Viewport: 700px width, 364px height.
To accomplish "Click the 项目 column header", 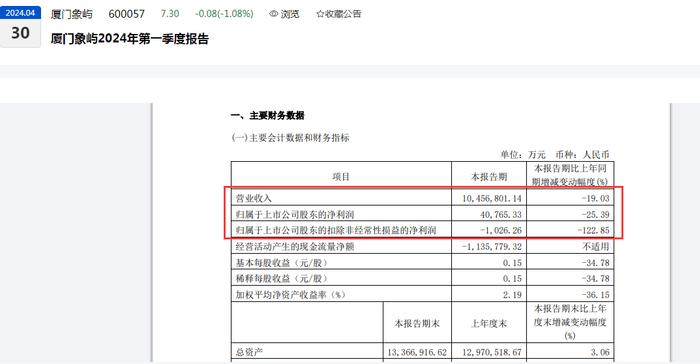I will tap(341, 177).
